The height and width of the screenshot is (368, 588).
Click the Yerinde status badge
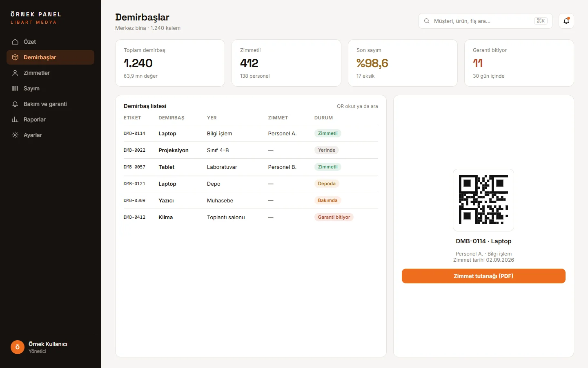[x=327, y=150]
